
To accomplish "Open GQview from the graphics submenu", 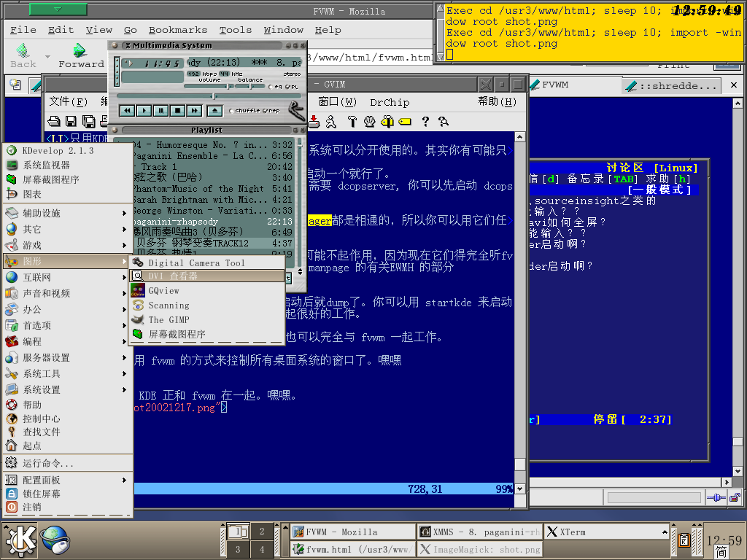I will click(x=206, y=290).
